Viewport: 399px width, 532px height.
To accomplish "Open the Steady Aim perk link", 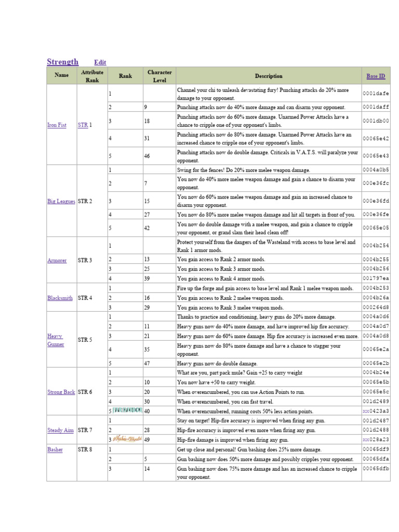I will tap(61, 430).
